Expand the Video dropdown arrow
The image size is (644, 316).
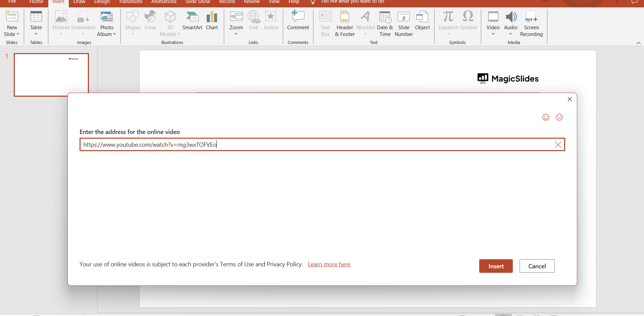tap(493, 34)
